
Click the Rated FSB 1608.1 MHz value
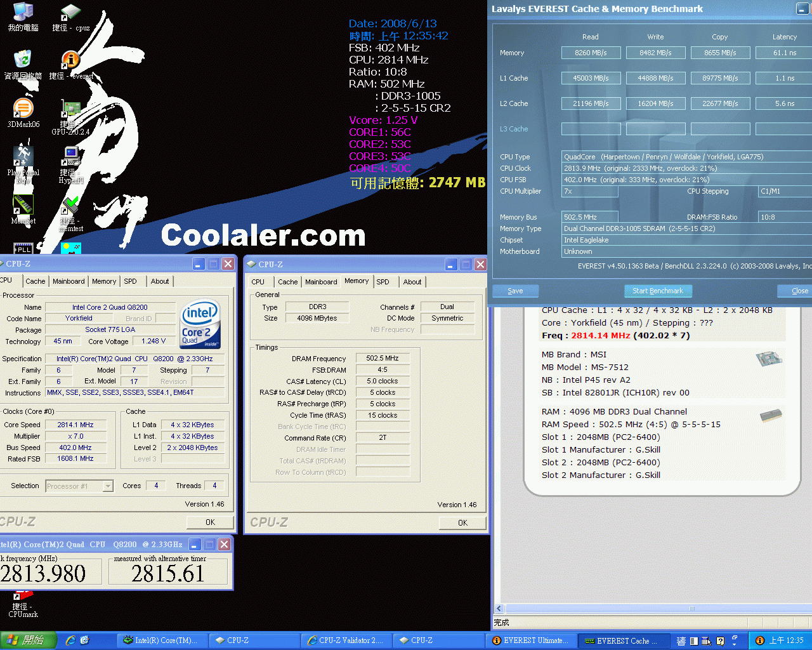pyautogui.click(x=75, y=459)
